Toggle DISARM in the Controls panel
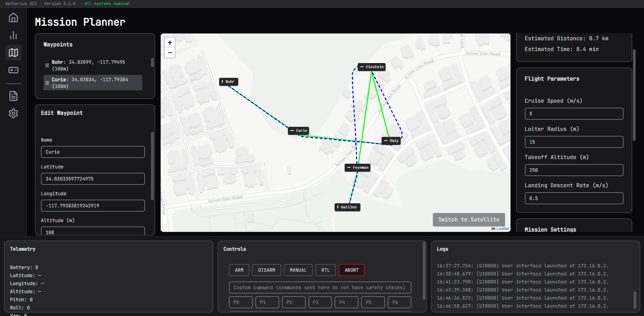This screenshot has height=316, width=644. (266, 270)
